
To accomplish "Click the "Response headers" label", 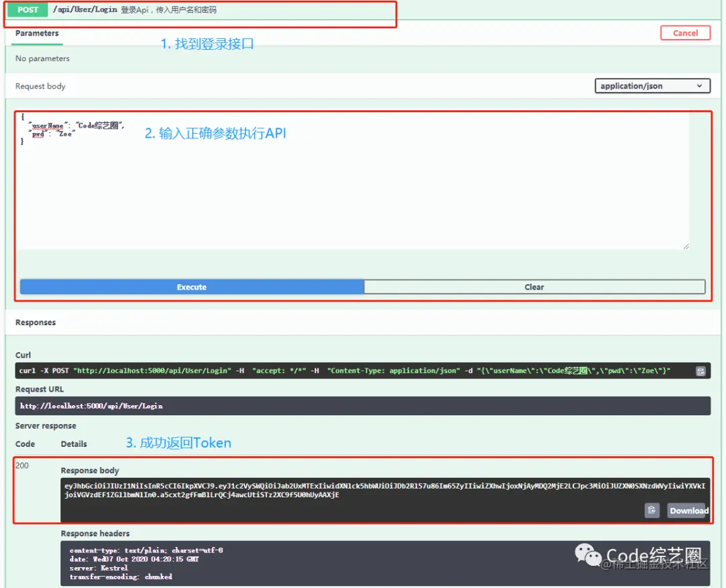I will pos(95,534).
